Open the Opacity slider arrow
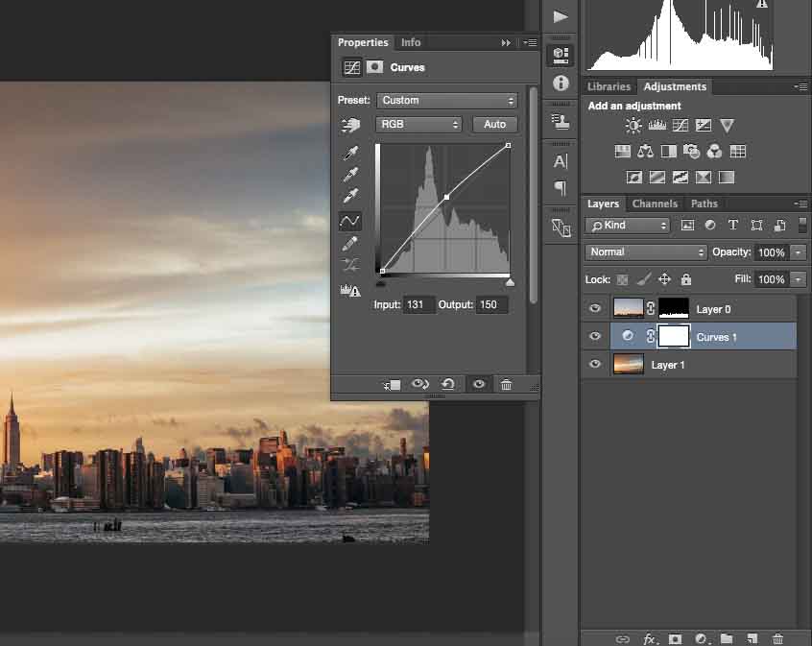 (798, 252)
